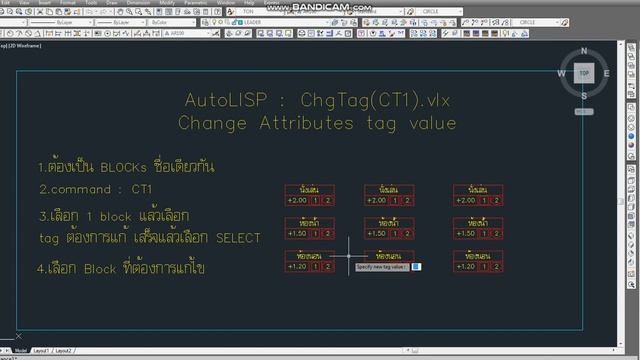Click the 'Change Attributes tag value' text
640x360 pixels.
click(x=317, y=123)
